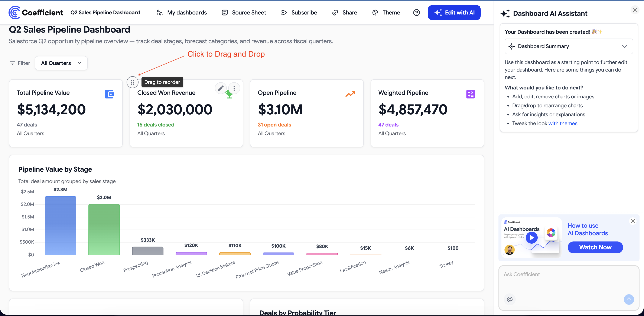Click the Weighted Pipeline calculator icon

coord(471,94)
